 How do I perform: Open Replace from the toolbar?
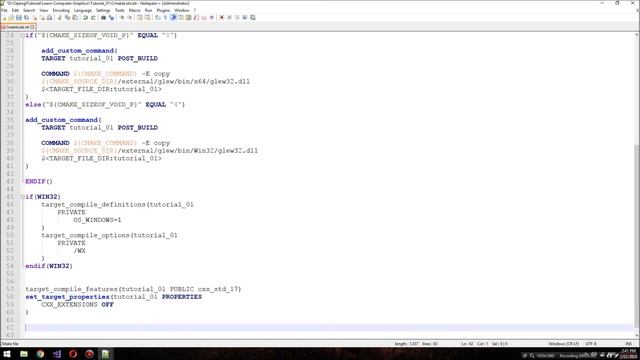tap(111, 18)
